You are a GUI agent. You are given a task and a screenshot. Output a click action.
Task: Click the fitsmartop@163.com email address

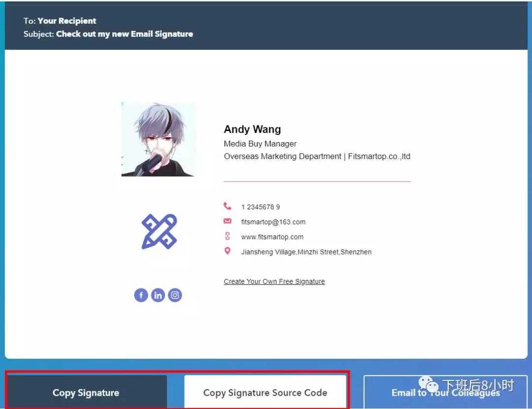click(x=273, y=222)
